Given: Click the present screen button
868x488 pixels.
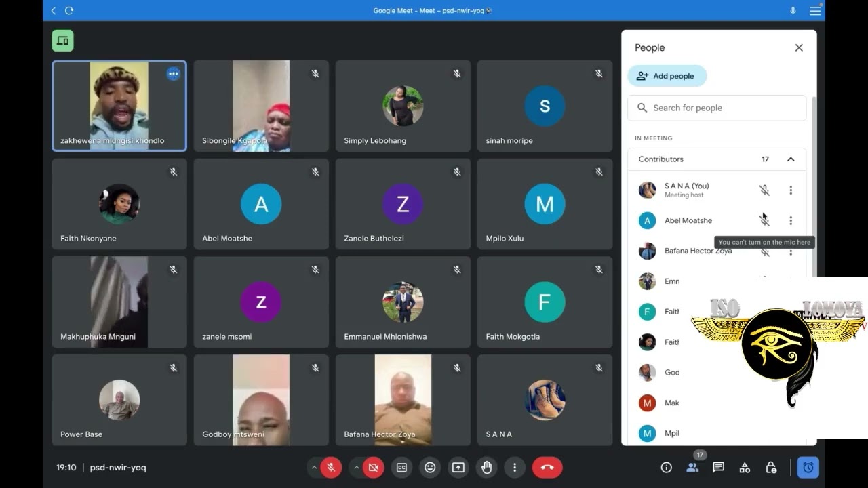Looking at the screenshot, I should click(x=458, y=467).
